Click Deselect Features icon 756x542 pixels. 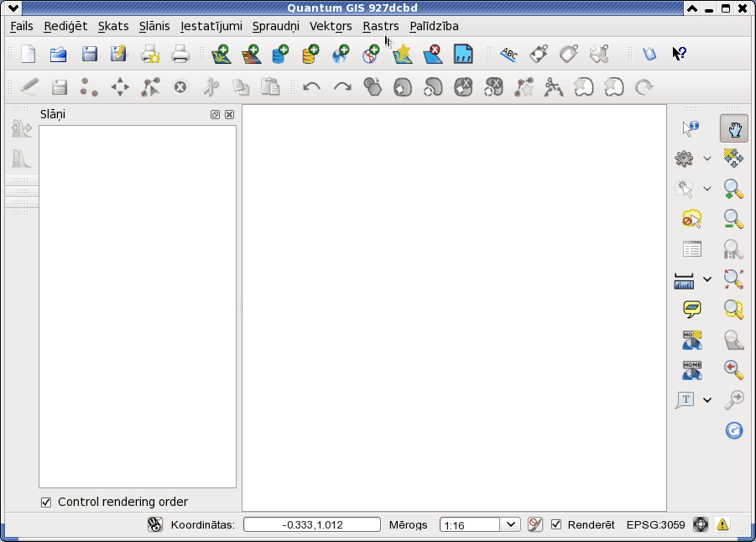[692, 219]
